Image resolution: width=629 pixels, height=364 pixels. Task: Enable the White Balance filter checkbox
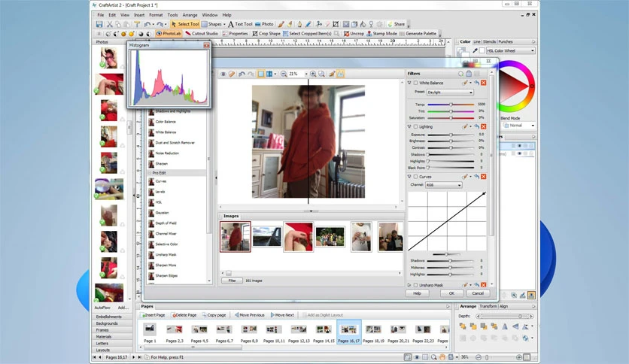(x=415, y=83)
